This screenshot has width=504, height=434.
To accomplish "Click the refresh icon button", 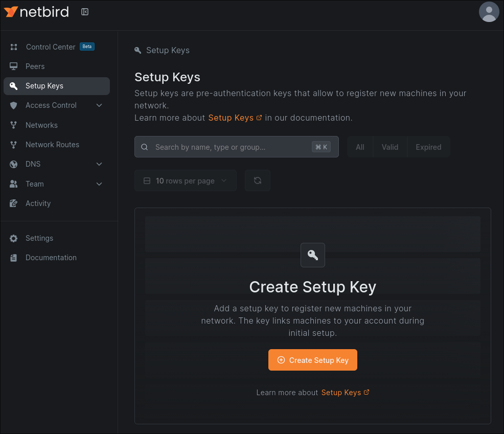I will [258, 180].
